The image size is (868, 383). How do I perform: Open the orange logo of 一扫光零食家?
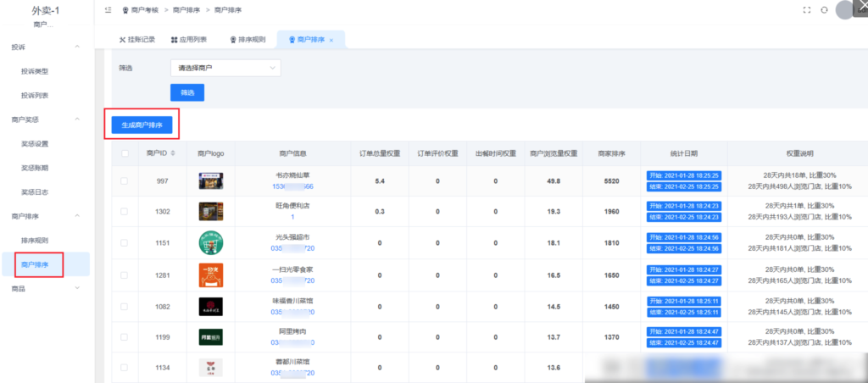[211, 275]
